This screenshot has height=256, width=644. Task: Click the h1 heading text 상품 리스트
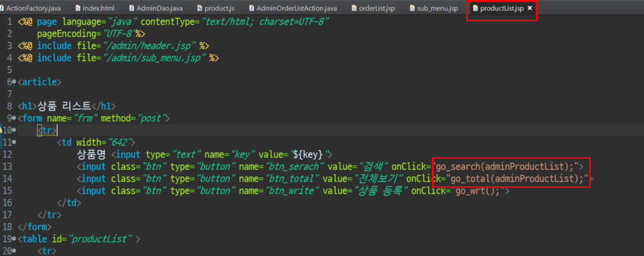(x=64, y=106)
